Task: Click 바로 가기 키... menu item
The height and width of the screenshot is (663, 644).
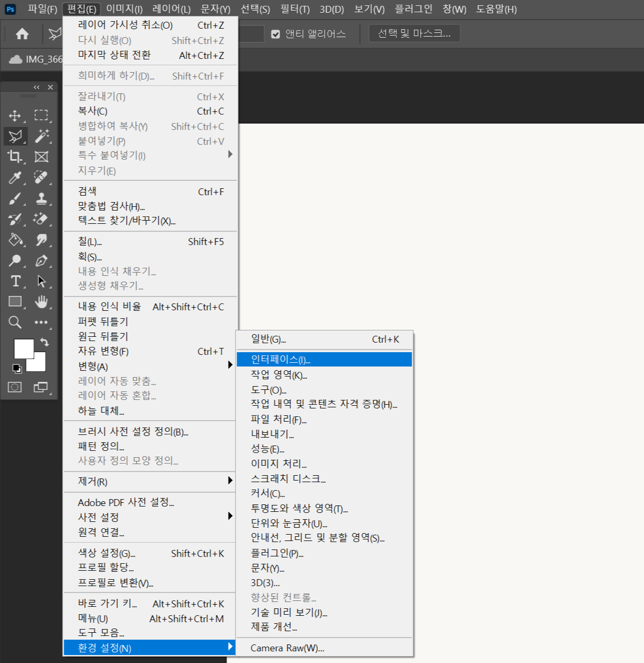Action: click(x=150, y=604)
